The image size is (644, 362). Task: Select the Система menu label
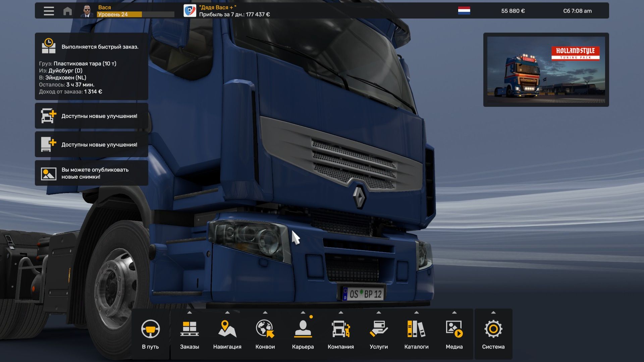[x=493, y=347]
